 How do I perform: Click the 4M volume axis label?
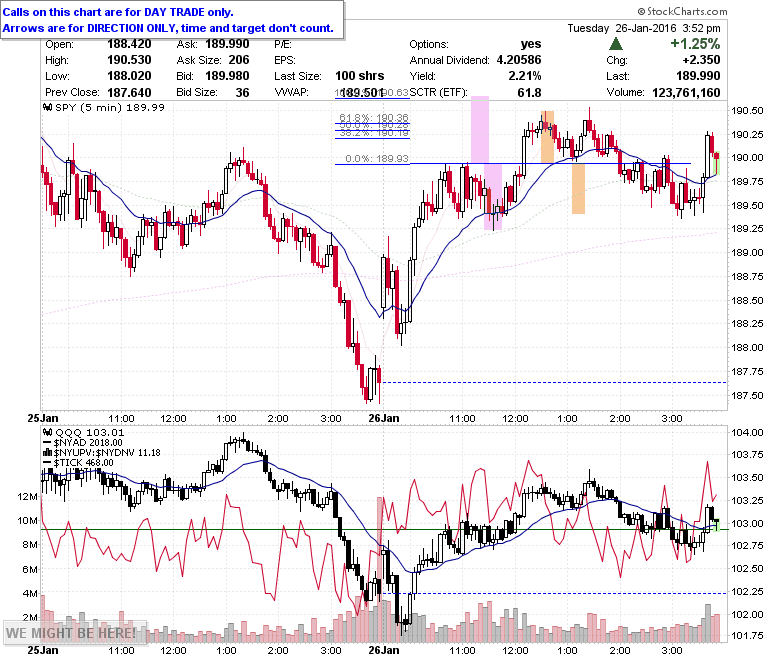tap(30, 593)
